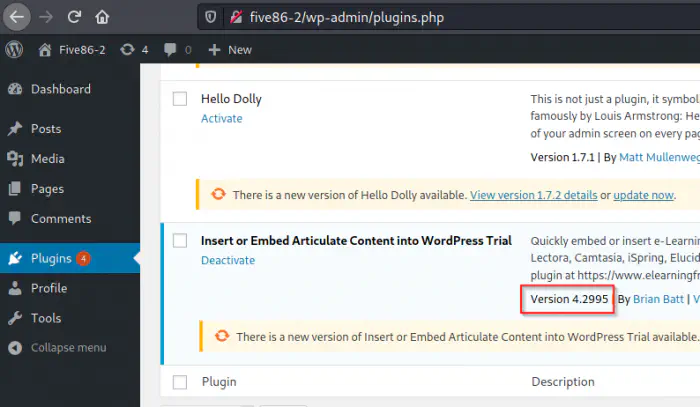Tick the Hello Dolly plugin checkbox

click(180, 99)
